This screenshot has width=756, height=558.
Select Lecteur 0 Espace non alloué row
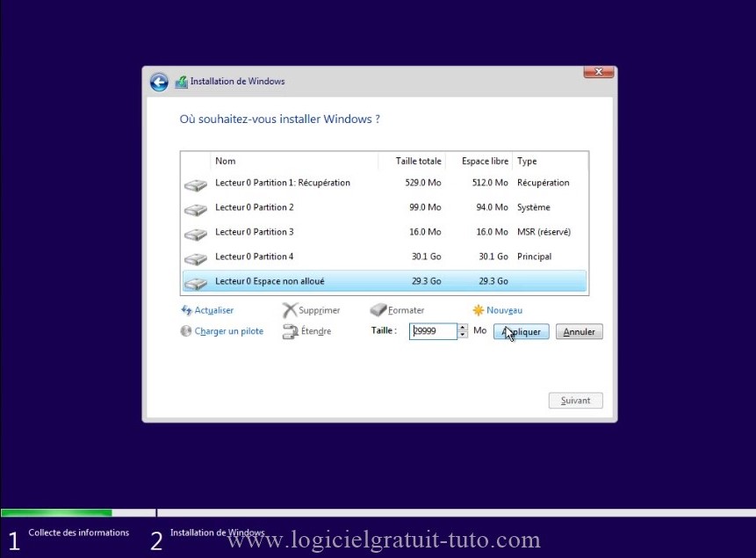point(385,281)
